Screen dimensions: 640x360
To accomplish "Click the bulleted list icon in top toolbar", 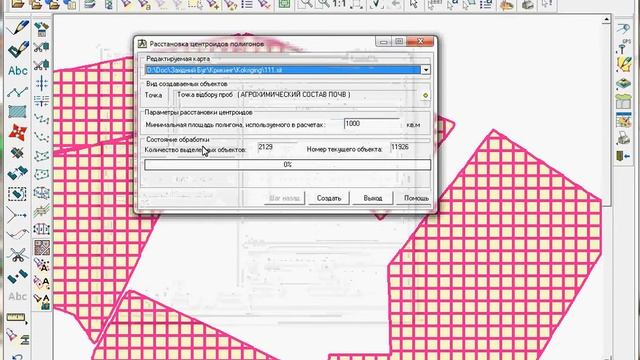I will tap(247, 4).
